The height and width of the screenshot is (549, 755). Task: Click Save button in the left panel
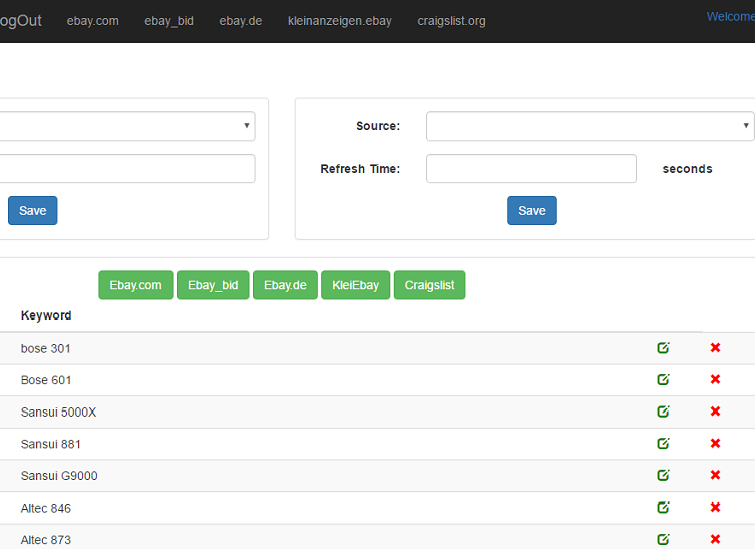click(33, 210)
